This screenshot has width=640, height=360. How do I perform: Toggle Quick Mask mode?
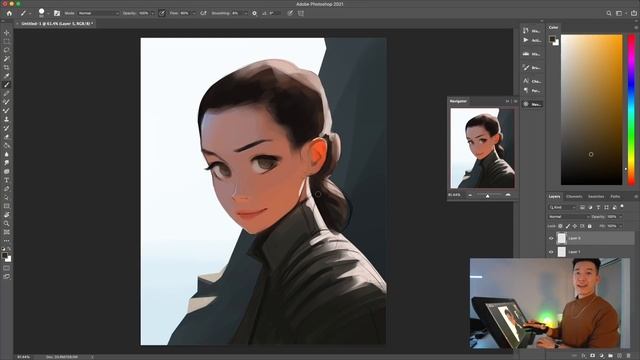(x=7, y=268)
